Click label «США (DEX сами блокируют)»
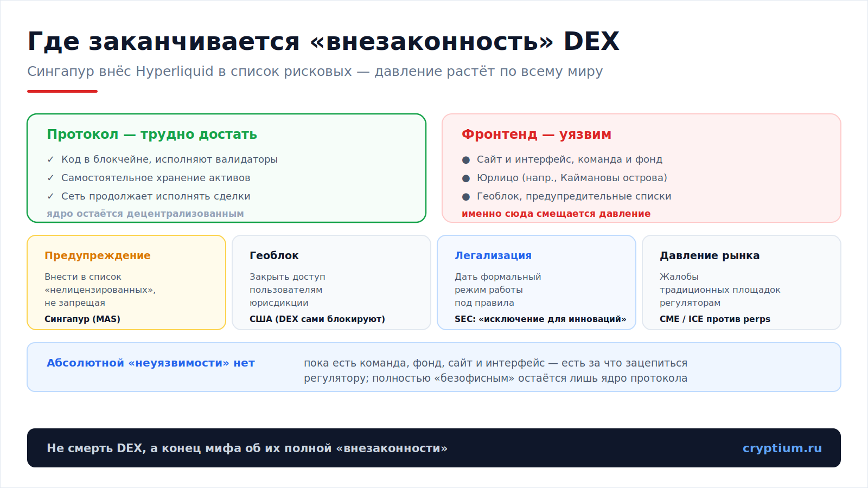This screenshot has width=868, height=488. 317,319
